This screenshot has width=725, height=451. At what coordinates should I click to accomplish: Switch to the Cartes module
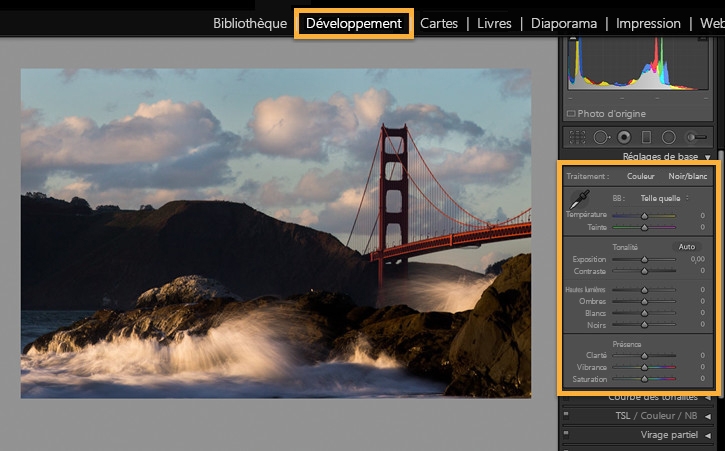[x=439, y=23]
